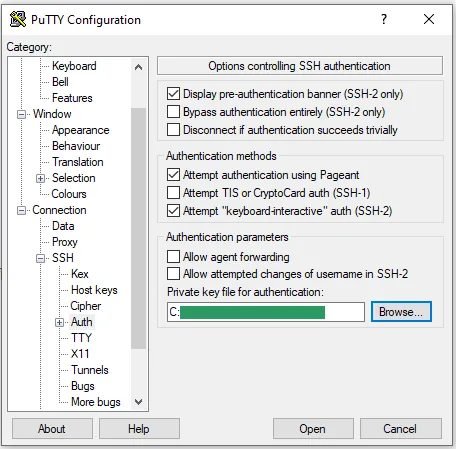Image resolution: width=456 pixels, height=449 pixels.
Task: Click the private key file path field
Action: pyautogui.click(x=266, y=312)
